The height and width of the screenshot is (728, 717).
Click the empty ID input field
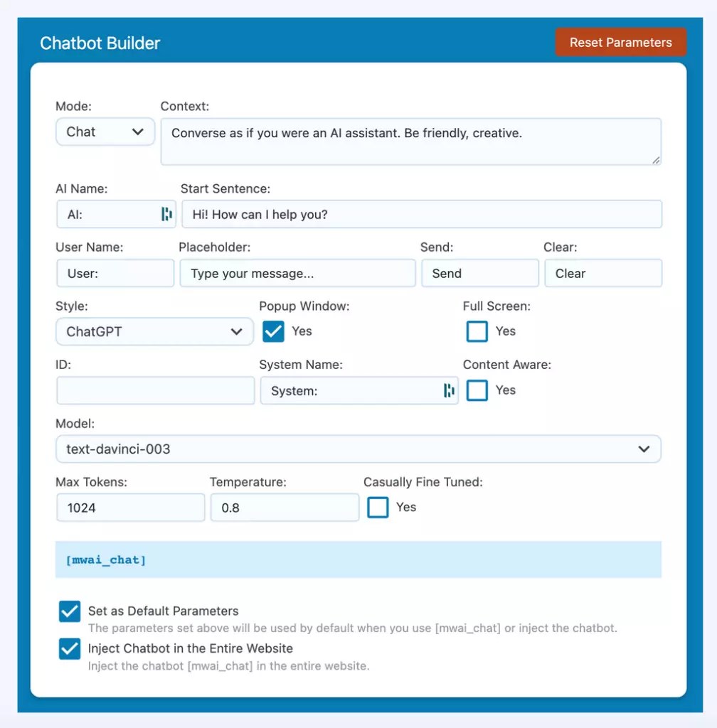[155, 391]
